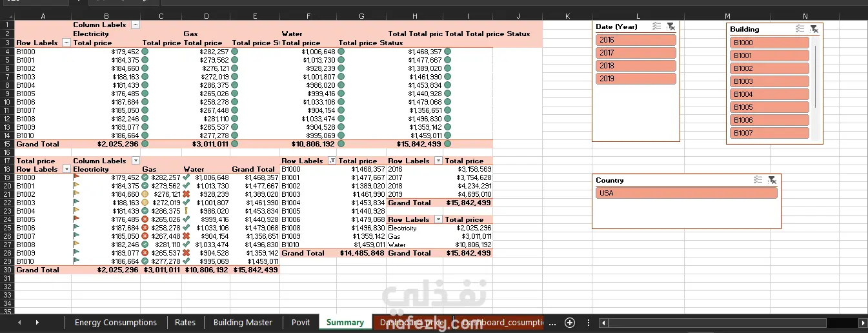
Task: Toggle B1006 in Building slicer
Action: point(769,120)
